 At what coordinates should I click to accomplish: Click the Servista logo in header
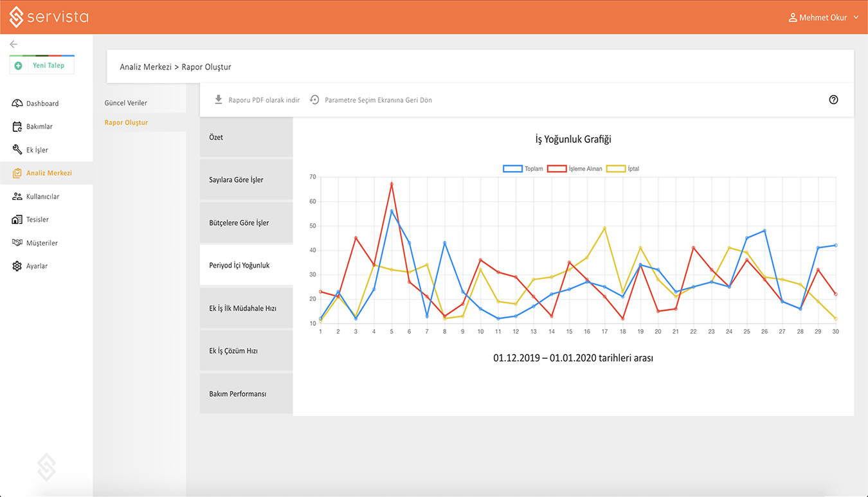(49, 17)
